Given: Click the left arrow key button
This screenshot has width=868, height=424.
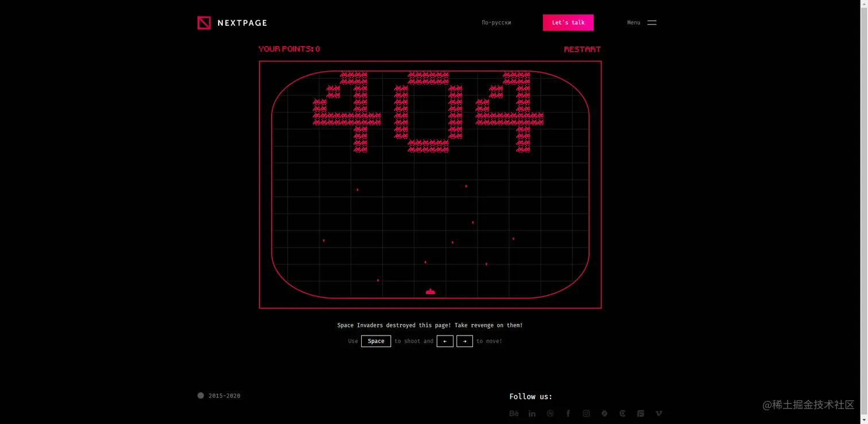Looking at the screenshot, I should click(x=445, y=341).
